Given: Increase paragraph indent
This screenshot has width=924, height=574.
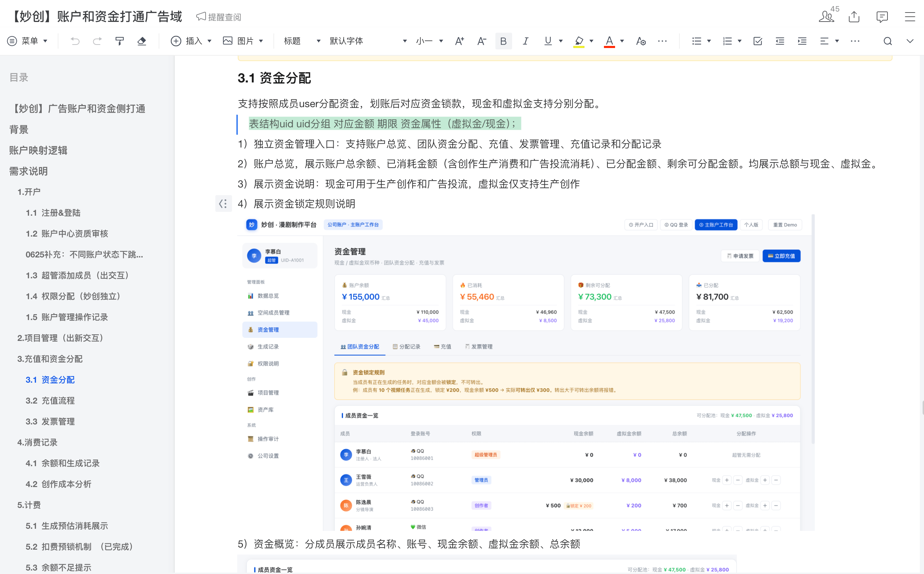Looking at the screenshot, I should [x=802, y=41].
